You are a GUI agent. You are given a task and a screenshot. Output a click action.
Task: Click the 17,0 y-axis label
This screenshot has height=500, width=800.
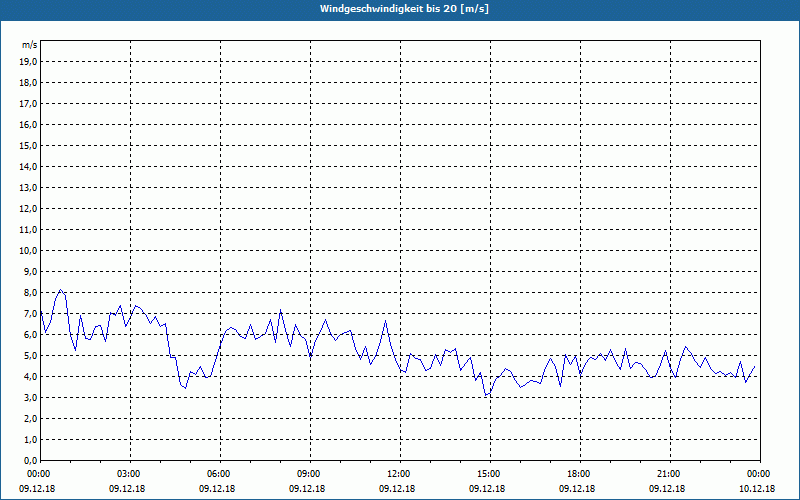(29, 104)
